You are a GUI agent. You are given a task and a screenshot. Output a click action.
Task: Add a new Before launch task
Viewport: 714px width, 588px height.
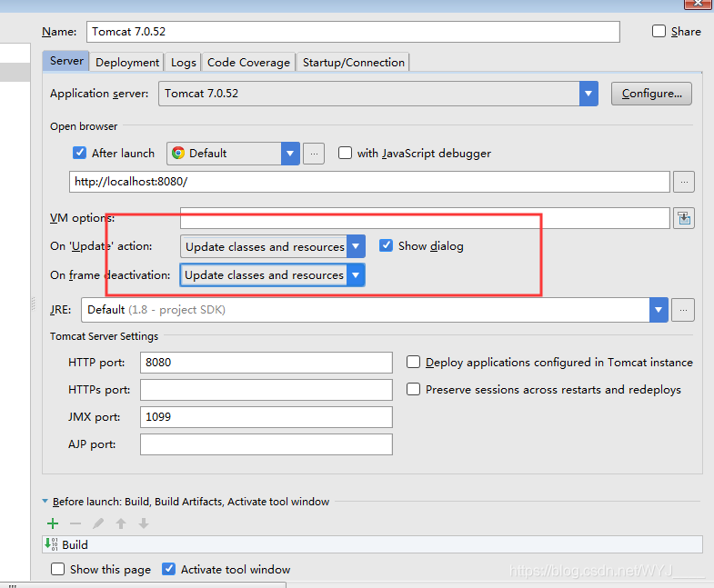click(x=53, y=523)
